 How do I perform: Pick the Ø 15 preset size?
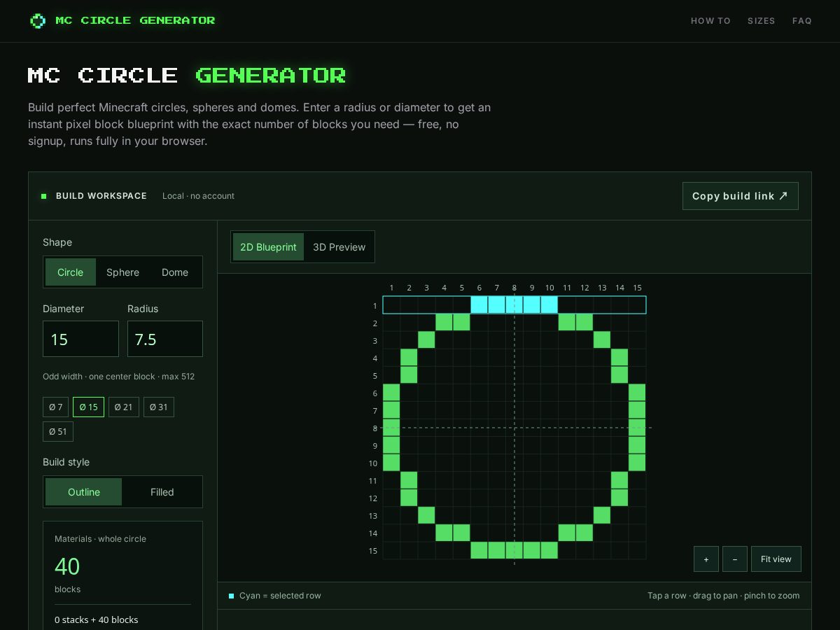pos(88,407)
